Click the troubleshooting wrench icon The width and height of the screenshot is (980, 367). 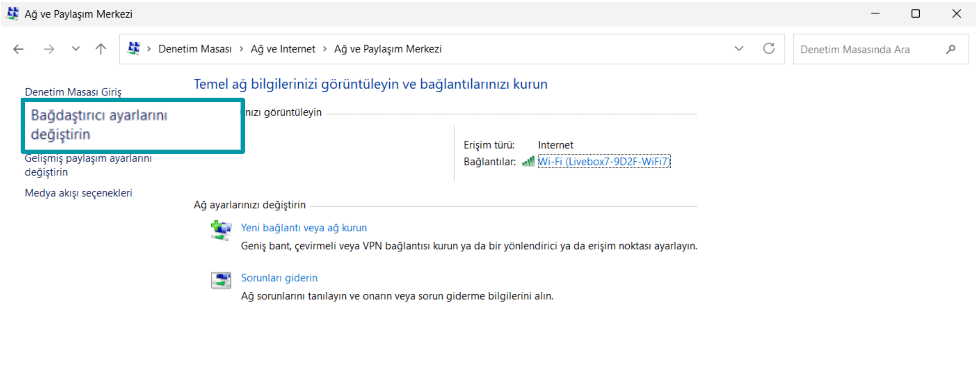pos(221,279)
